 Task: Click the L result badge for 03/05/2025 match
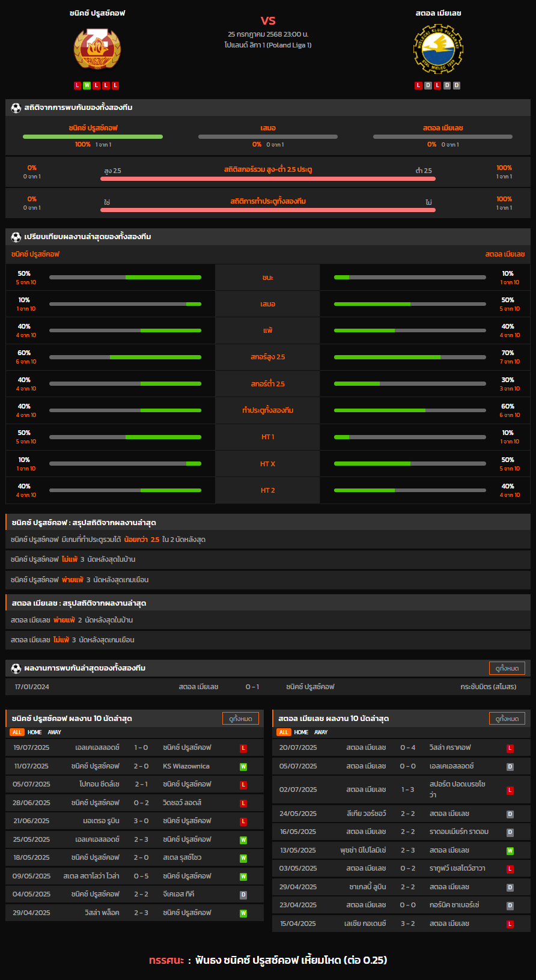510,869
